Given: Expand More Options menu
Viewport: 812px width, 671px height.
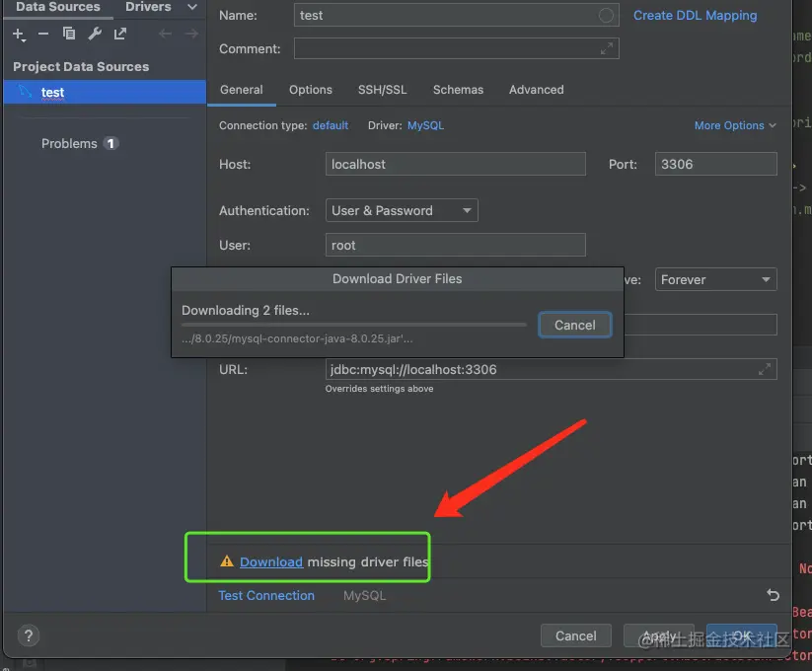Looking at the screenshot, I should (735, 125).
